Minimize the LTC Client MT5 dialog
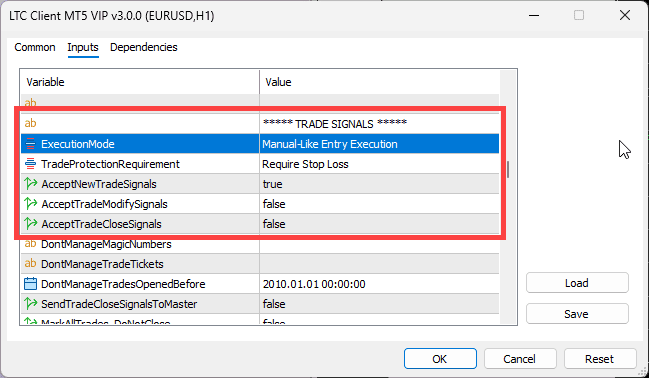 point(534,15)
